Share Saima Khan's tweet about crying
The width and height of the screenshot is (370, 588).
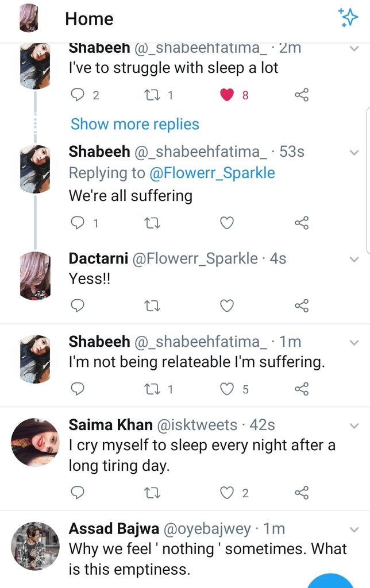(x=302, y=493)
